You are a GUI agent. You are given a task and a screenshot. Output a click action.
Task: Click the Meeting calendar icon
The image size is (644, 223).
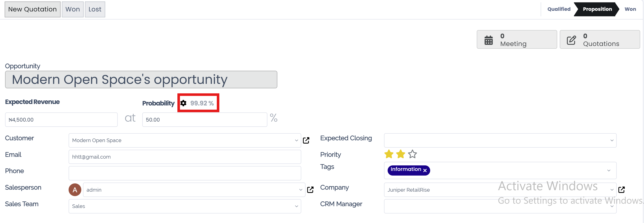click(488, 40)
